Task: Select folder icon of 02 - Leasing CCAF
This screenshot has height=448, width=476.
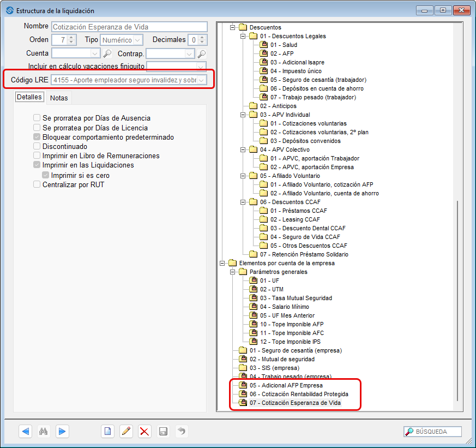Action: point(263,219)
